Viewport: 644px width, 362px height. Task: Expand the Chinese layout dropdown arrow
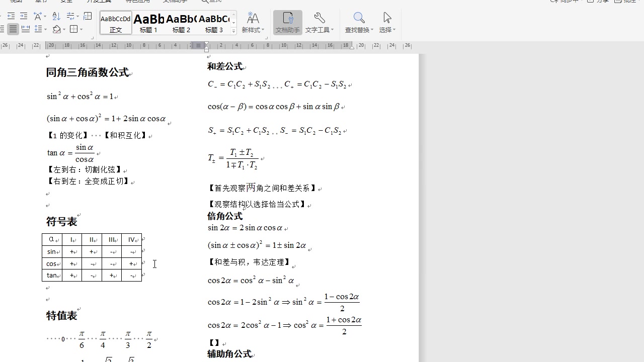(x=45, y=17)
